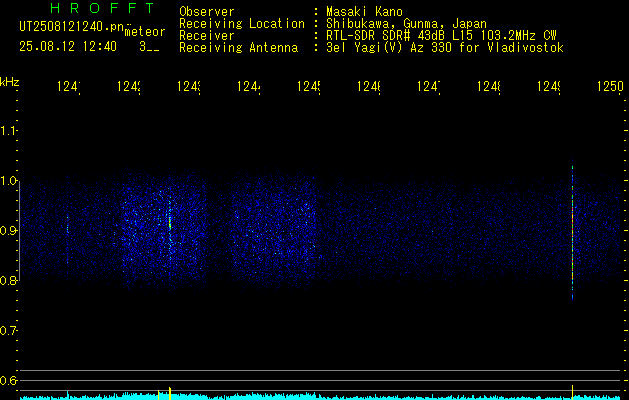
Task: Select "3el Yagi(V) Az 330 for Vladivostok"
Action: pyautogui.click(x=445, y=48)
